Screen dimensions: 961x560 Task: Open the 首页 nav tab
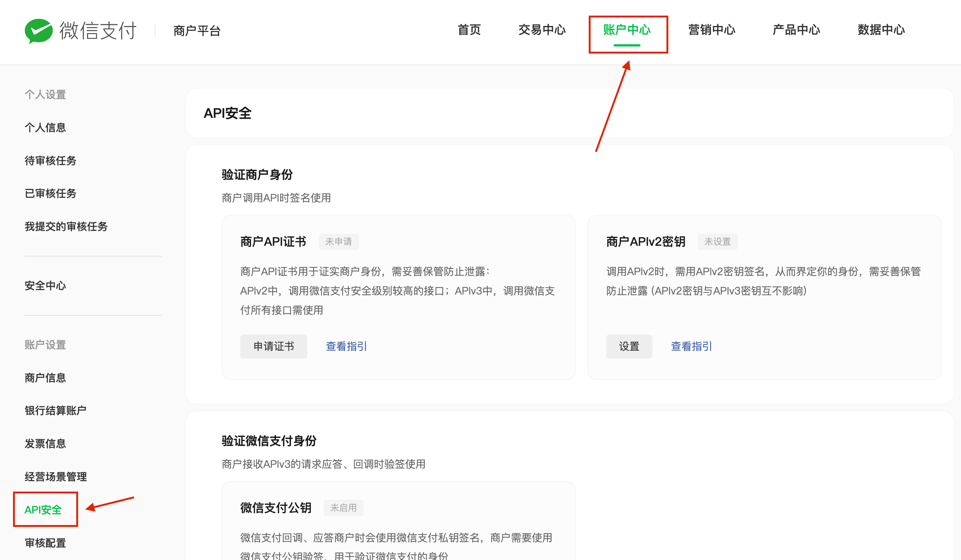click(469, 30)
